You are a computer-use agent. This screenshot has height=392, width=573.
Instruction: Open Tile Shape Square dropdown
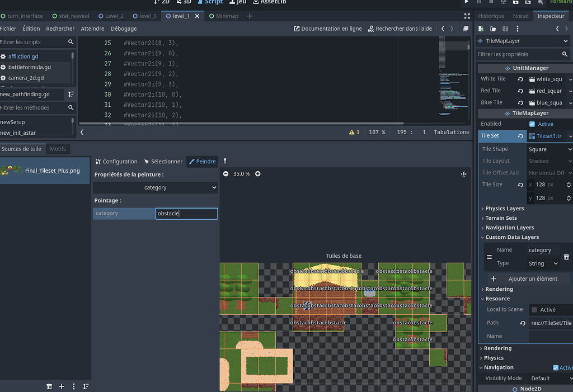(549, 149)
